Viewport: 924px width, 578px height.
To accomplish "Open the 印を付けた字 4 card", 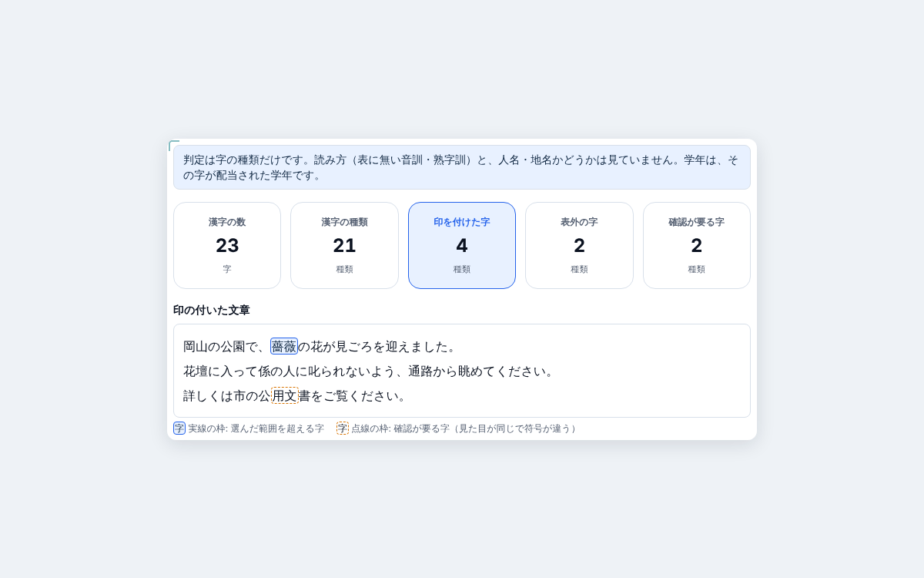I will 462,245.
